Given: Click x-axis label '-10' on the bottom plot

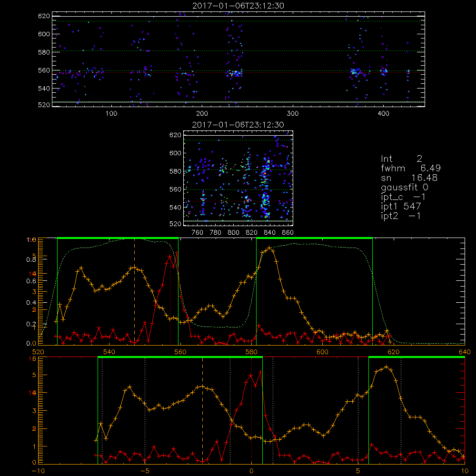Looking at the screenshot, I should [38, 471].
